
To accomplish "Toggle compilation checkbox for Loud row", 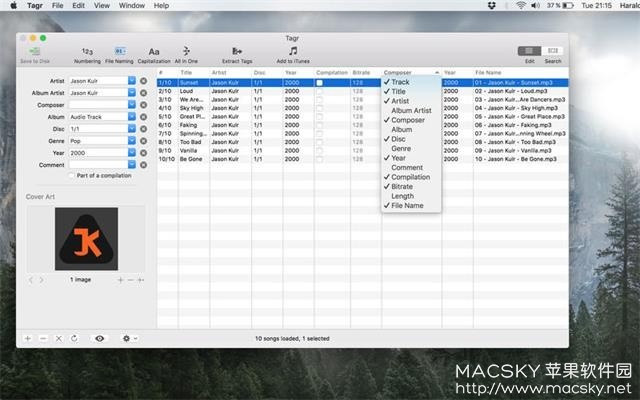I will tap(320, 91).
